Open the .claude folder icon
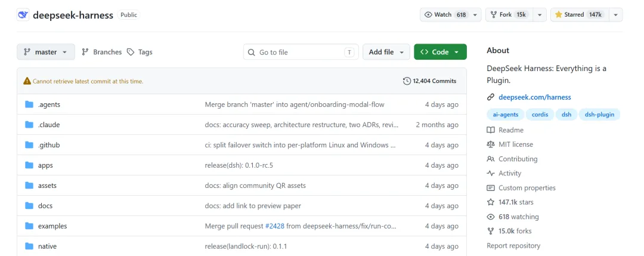This screenshot has height=256, width=644. pyautogui.click(x=29, y=125)
